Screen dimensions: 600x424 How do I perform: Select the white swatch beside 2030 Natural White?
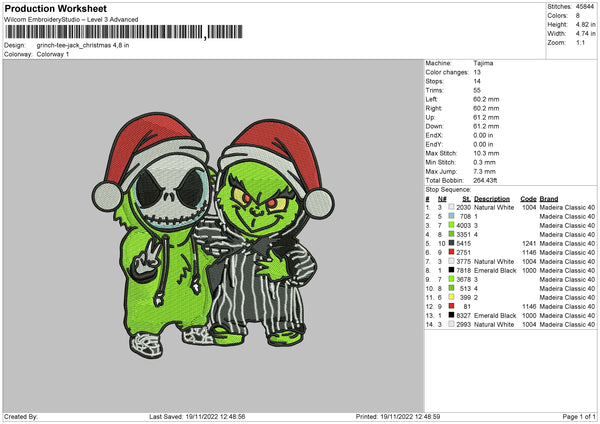451,207
